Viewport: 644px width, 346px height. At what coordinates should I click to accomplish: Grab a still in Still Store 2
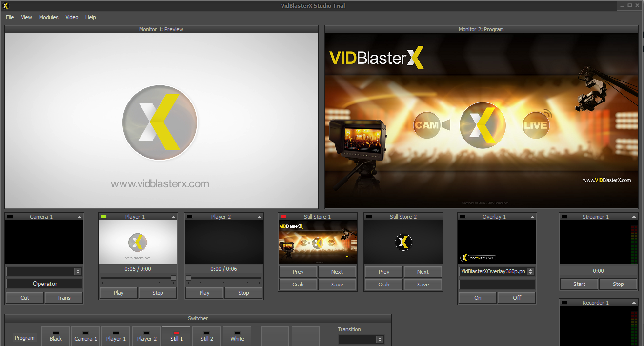[x=384, y=285]
